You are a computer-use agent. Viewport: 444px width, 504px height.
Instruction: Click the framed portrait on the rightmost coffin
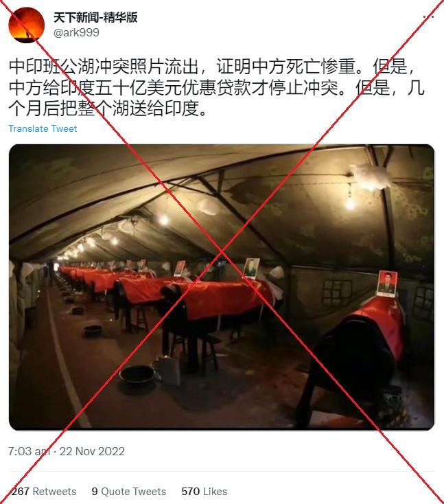[x=387, y=283]
